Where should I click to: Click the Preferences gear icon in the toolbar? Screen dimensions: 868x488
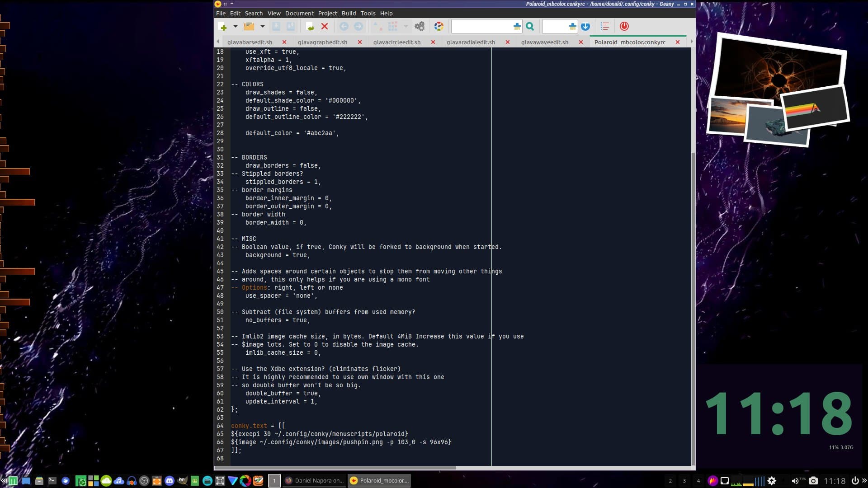click(420, 27)
